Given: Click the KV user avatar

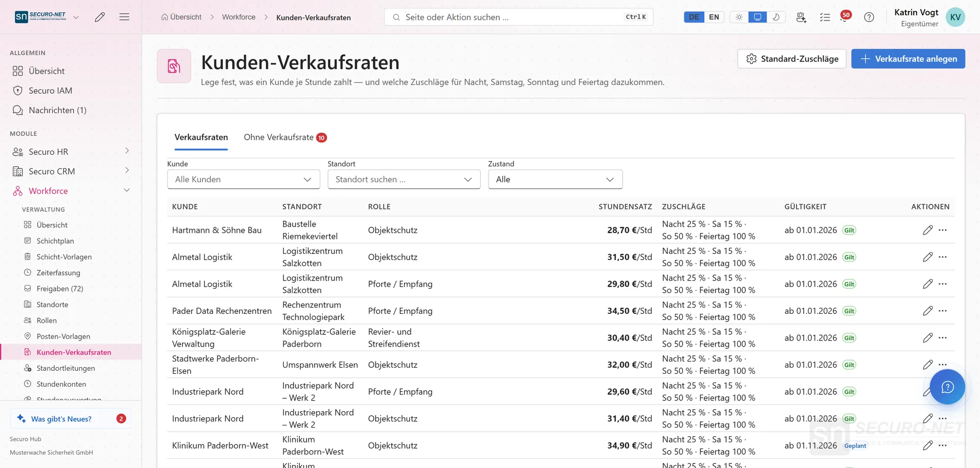Looking at the screenshot, I should (x=955, y=17).
